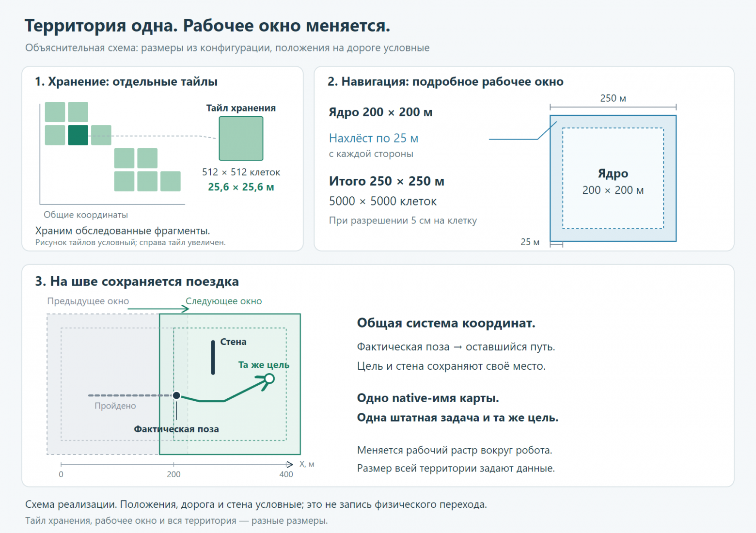This screenshot has width=756, height=533.
Task: Click the line "Меняется рабочий растр вокруг робота."
Action: pyautogui.click(x=455, y=450)
